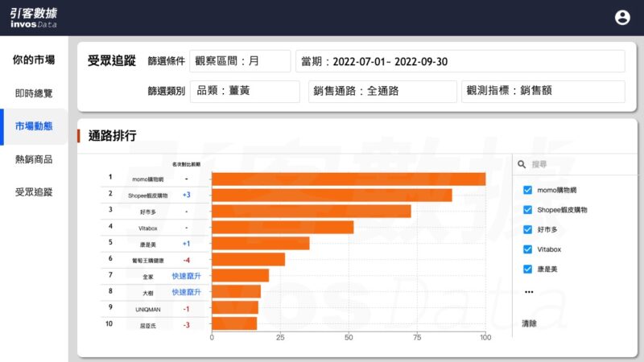644x362 pixels.
Task: Open the user account profile icon
Action: (621, 18)
